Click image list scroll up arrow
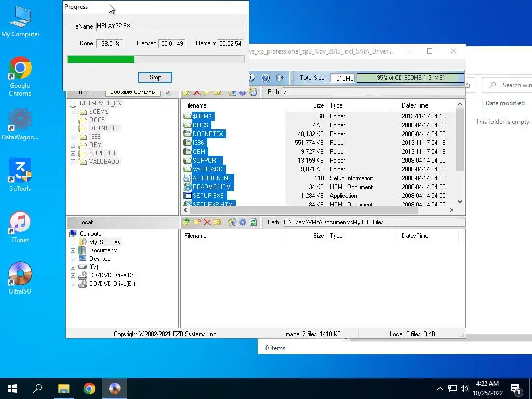This screenshot has height=399, width=532. pyautogui.click(x=460, y=104)
